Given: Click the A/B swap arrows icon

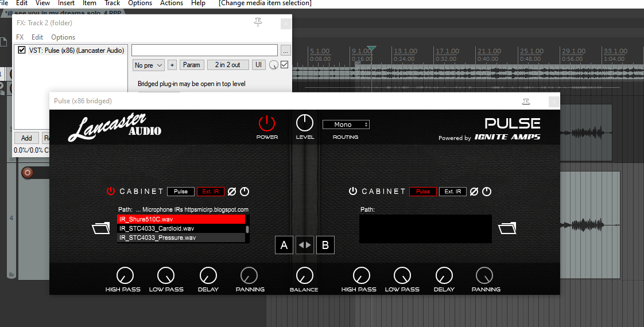Looking at the screenshot, I should [305, 245].
